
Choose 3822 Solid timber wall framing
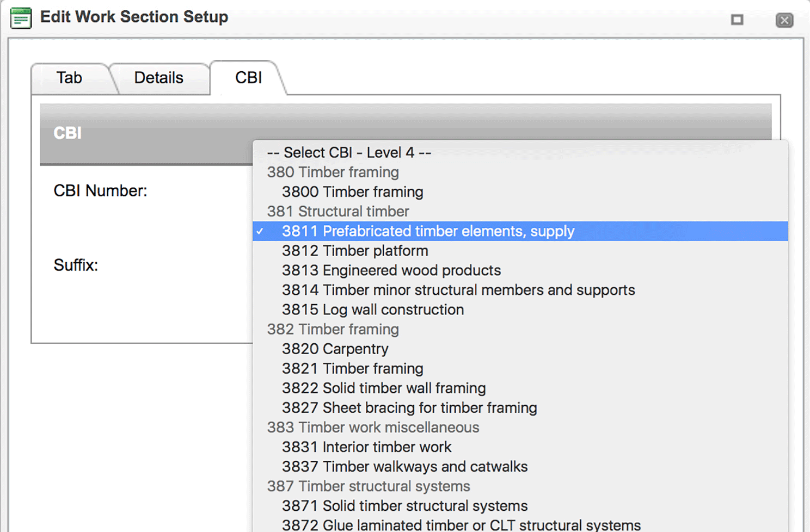[384, 388]
